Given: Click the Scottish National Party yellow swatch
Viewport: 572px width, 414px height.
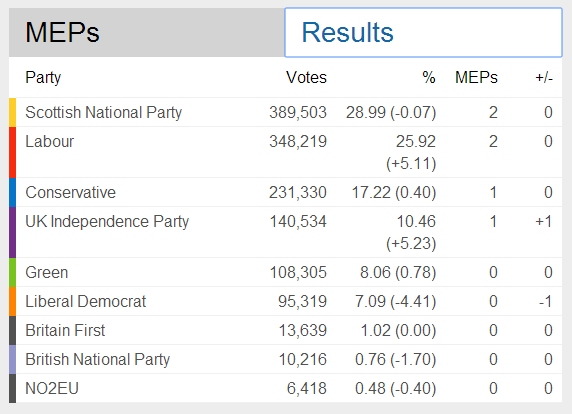Looking at the screenshot, I should click(12, 112).
